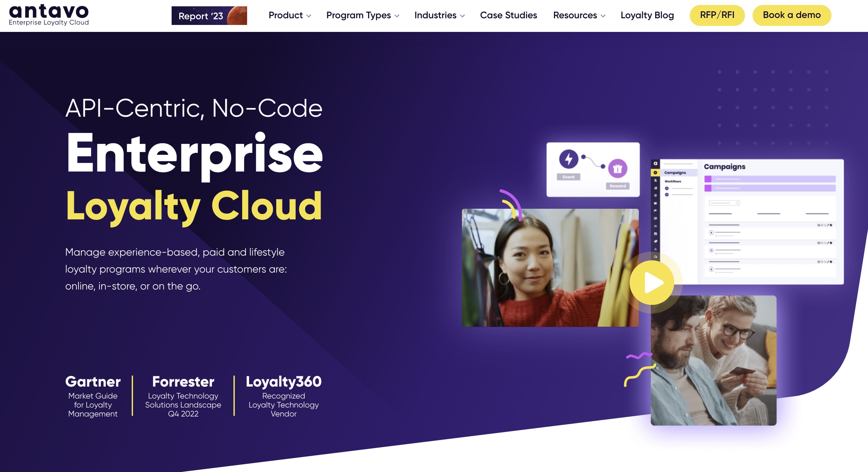Click the couple with credit card photo
Viewport: 868px width, 472px height.
[713, 360]
